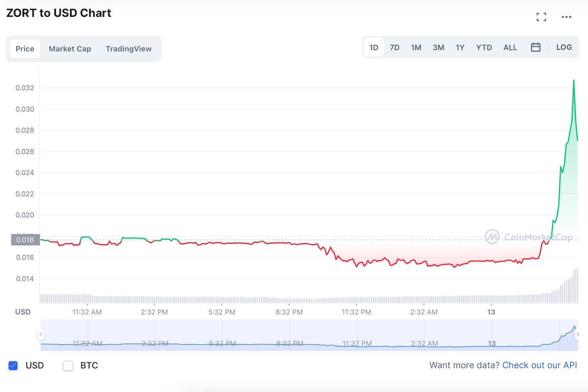The height and width of the screenshot is (392, 588).
Task: Select the 1M time range
Action: tap(416, 47)
